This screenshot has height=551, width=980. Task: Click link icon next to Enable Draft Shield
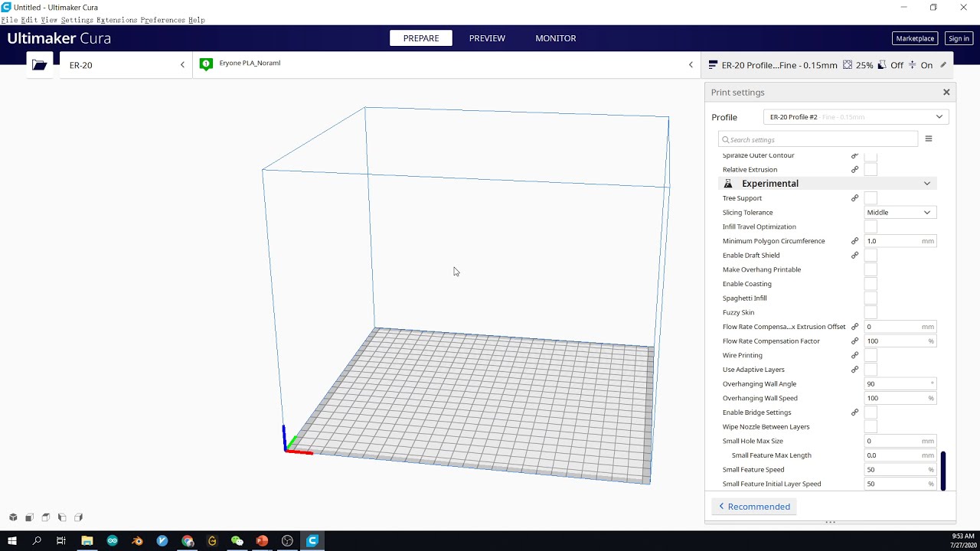[x=855, y=256]
